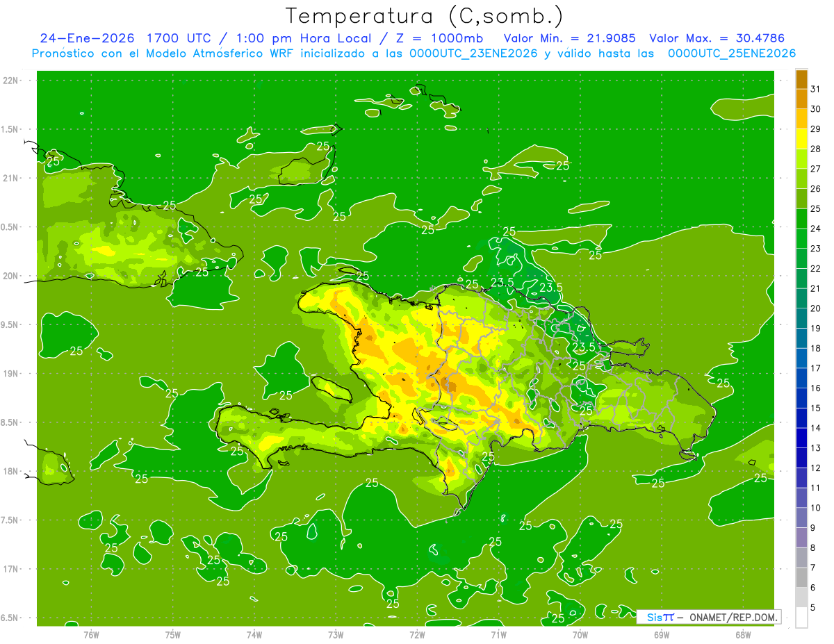Click the 0000UTC_25ENE2026 valid-until text
The image size is (834, 644).
pyautogui.click(x=732, y=53)
